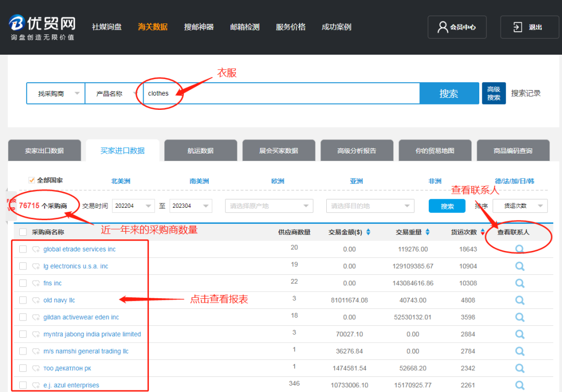Open the 海关数据 menu item
Viewport: 562px width, 392px height.
pos(152,27)
